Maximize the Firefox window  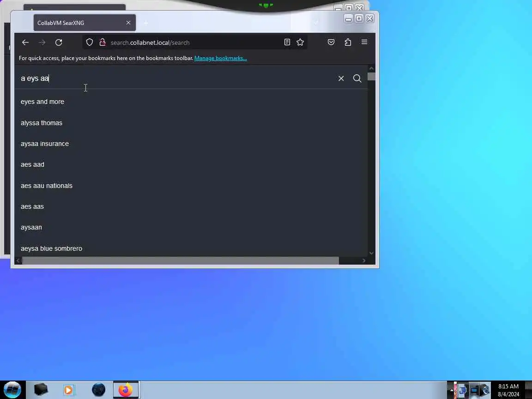(359, 18)
